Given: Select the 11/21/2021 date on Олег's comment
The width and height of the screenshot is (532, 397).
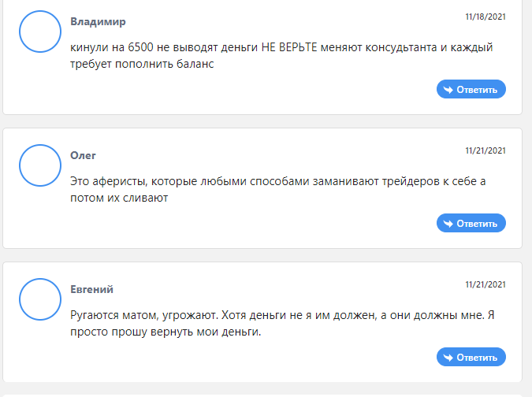Looking at the screenshot, I should (485, 150).
